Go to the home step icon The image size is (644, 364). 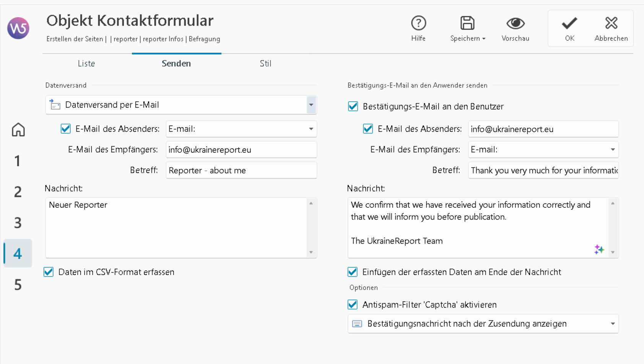[x=18, y=130]
